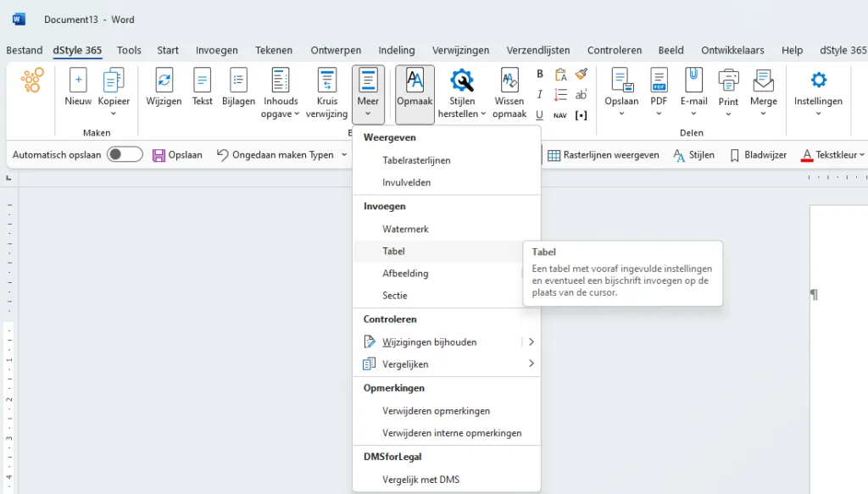The width and height of the screenshot is (868, 494).
Task: Toggle bold with the B icon
Action: point(540,74)
